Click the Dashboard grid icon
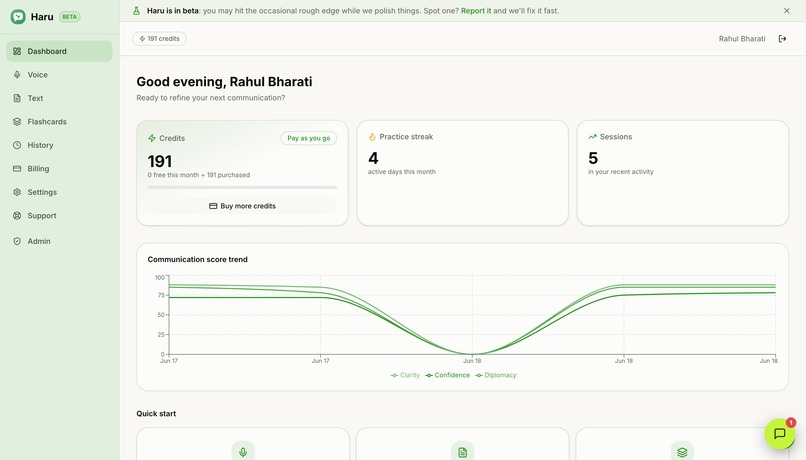The width and height of the screenshot is (806, 460). (x=17, y=51)
